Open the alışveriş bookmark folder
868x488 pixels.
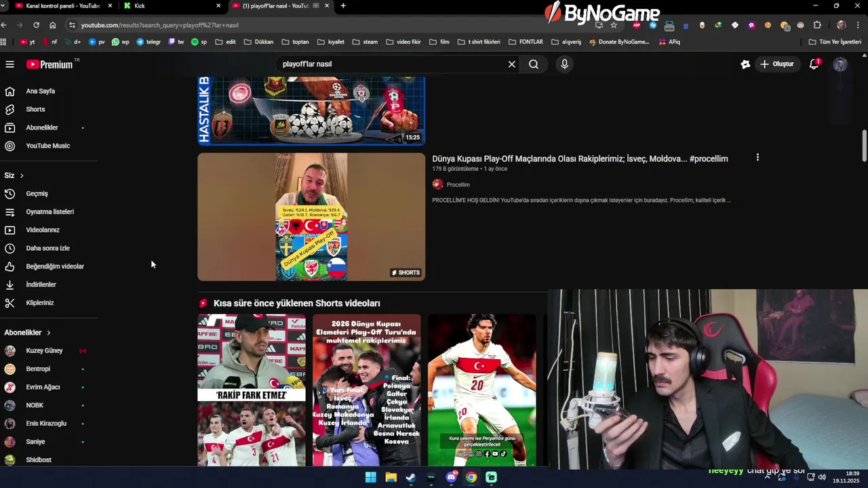pyautogui.click(x=566, y=42)
